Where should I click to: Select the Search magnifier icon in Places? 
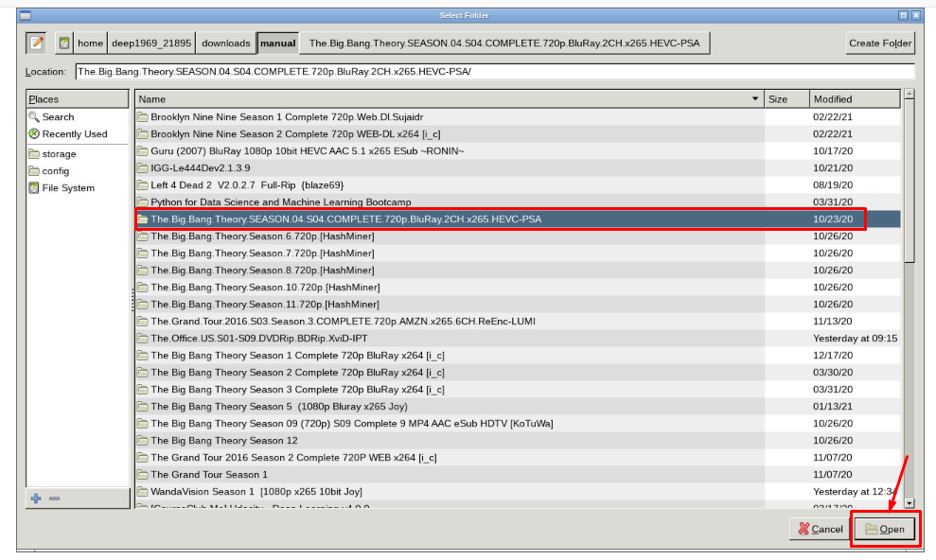tap(32, 116)
